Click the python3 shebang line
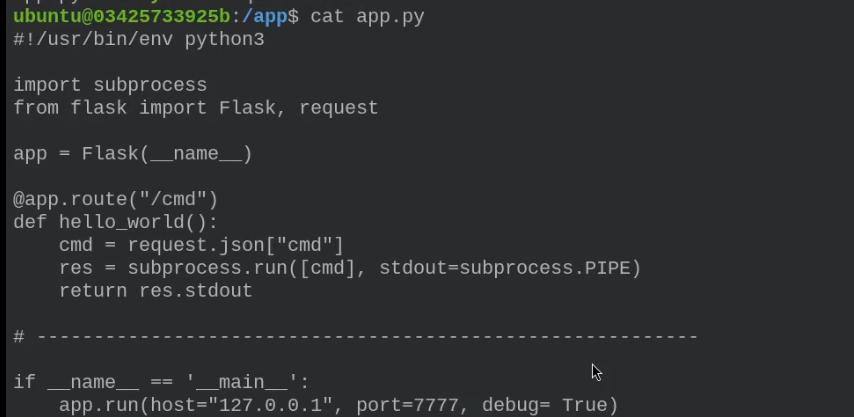This screenshot has width=854, height=417. (138, 39)
